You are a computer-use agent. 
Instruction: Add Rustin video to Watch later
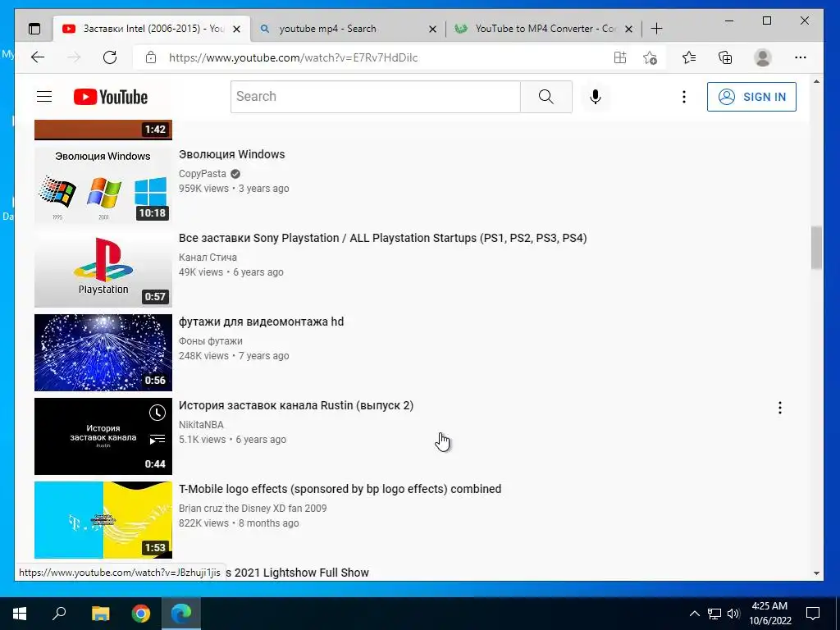(157, 413)
